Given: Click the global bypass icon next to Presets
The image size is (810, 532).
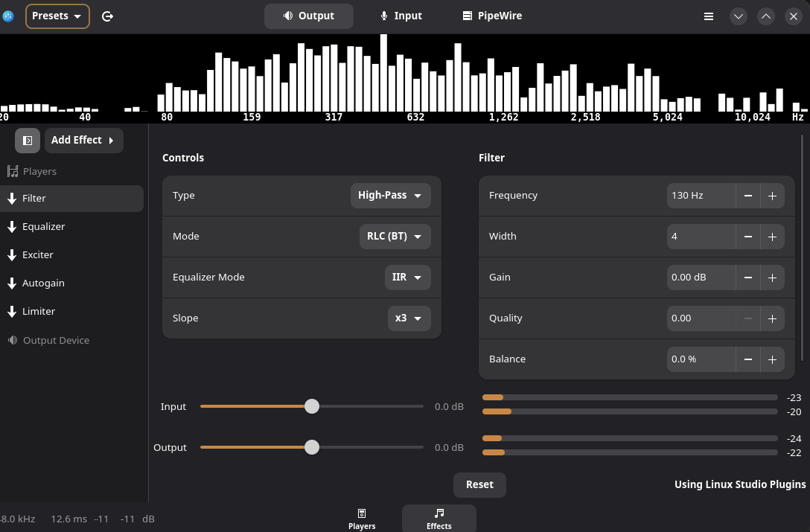Looking at the screenshot, I should pyautogui.click(x=107, y=16).
